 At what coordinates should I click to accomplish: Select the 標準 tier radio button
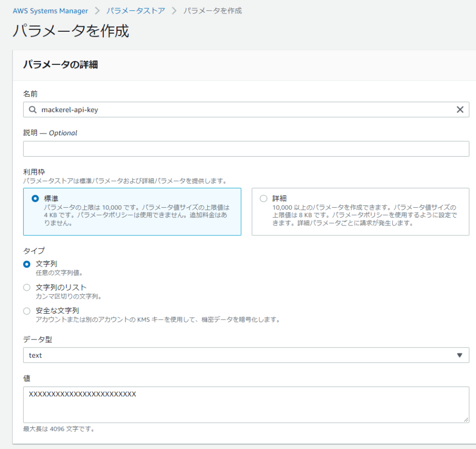[35, 198]
